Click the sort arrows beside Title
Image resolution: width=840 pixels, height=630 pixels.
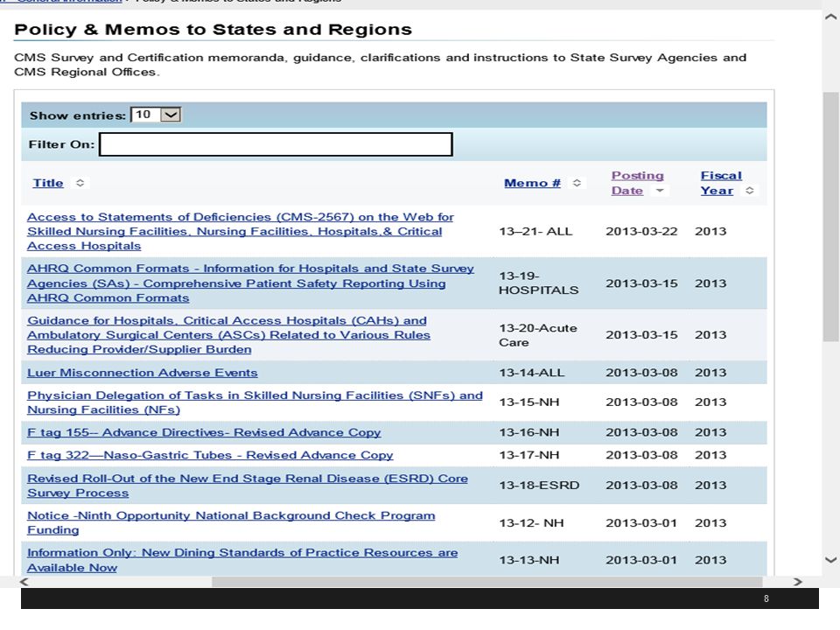click(80, 183)
